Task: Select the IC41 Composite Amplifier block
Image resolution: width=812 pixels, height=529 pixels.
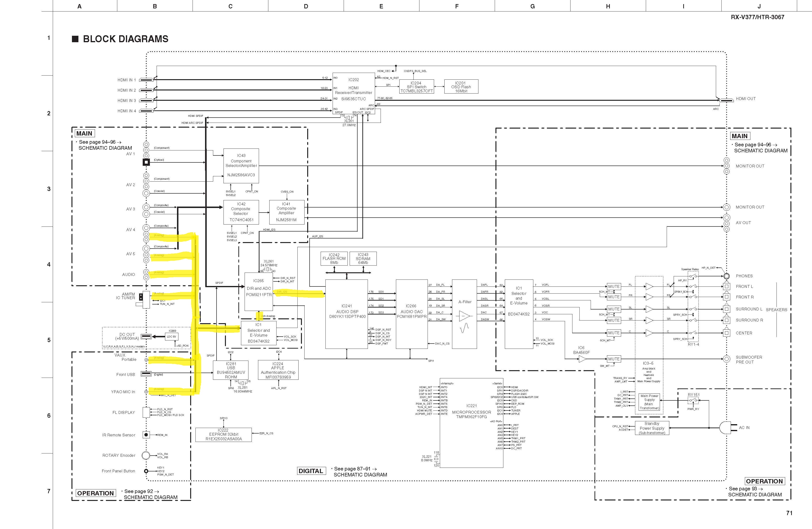Action: (287, 212)
